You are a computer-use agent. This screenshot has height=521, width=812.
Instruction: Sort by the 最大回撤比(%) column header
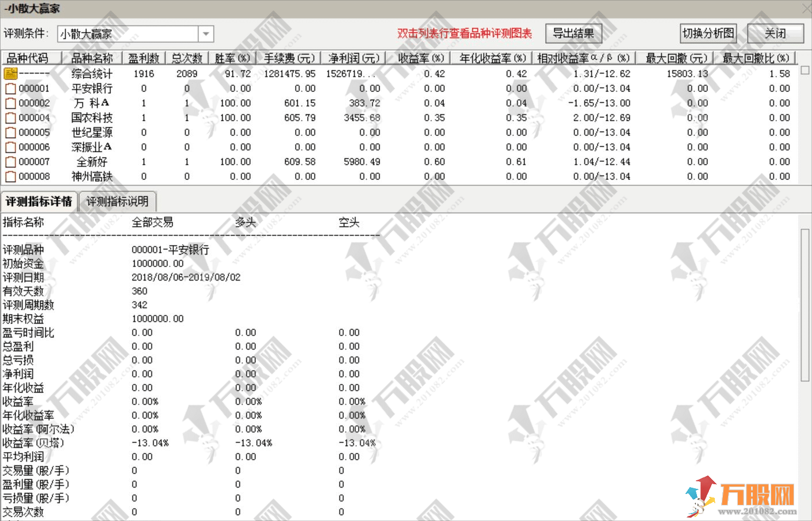coord(755,58)
